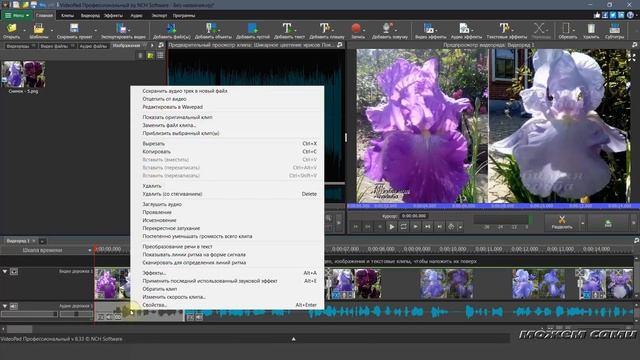Viewport: 640px width, 360px height.
Task: Select the dark purple iris image thumbnail
Action: pyautogui.click(x=34, y=74)
